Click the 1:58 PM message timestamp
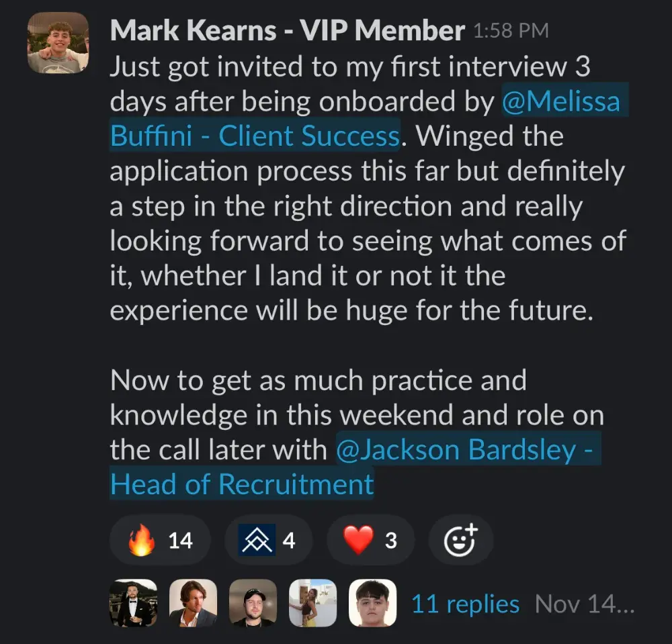 tap(511, 31)
